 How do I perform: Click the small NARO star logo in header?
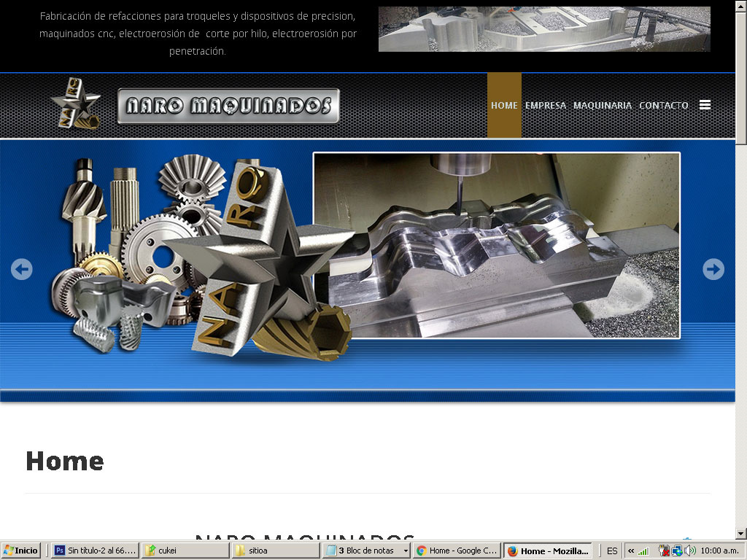pyautogui.click(x=76, y=104)
